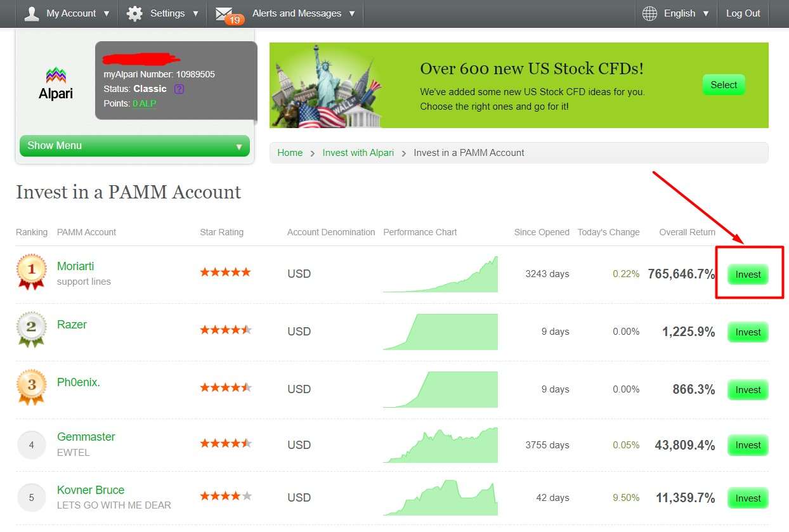Click the 43,809.4% overall return value

point(685,445)
